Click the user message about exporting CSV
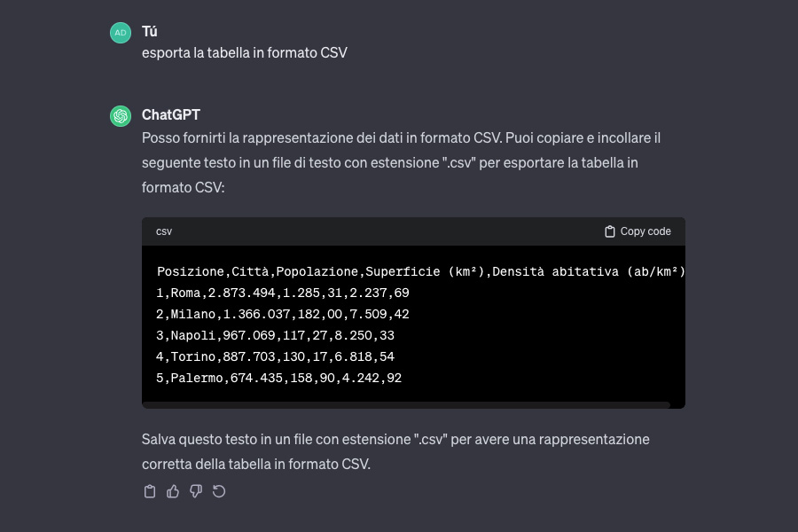This screenshot has height=532, width=798. point(245,53)
